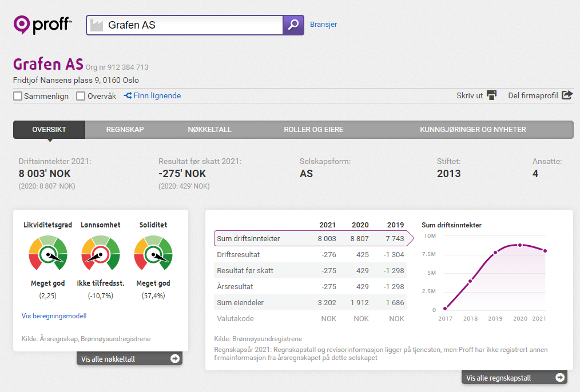Viewport: 580px width, 392px height.
Task: Click the arrow icon on Vis alle regnskapstall
Action: pos(560,377)
